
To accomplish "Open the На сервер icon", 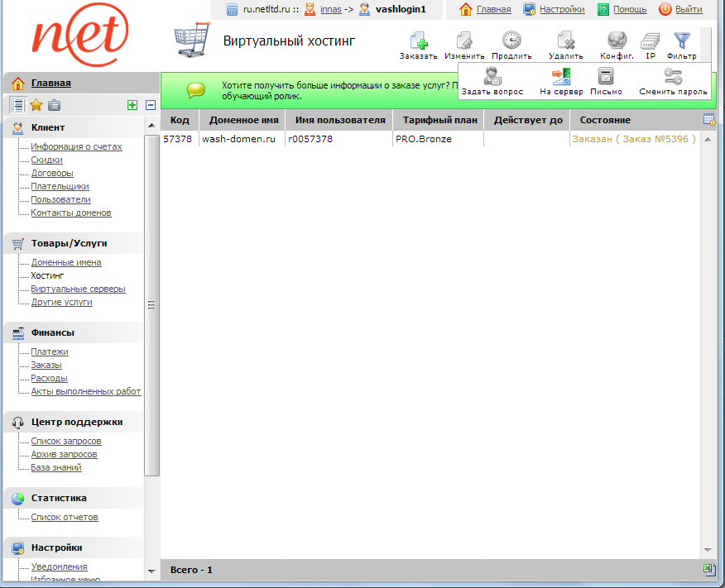I will click(560, 74).
